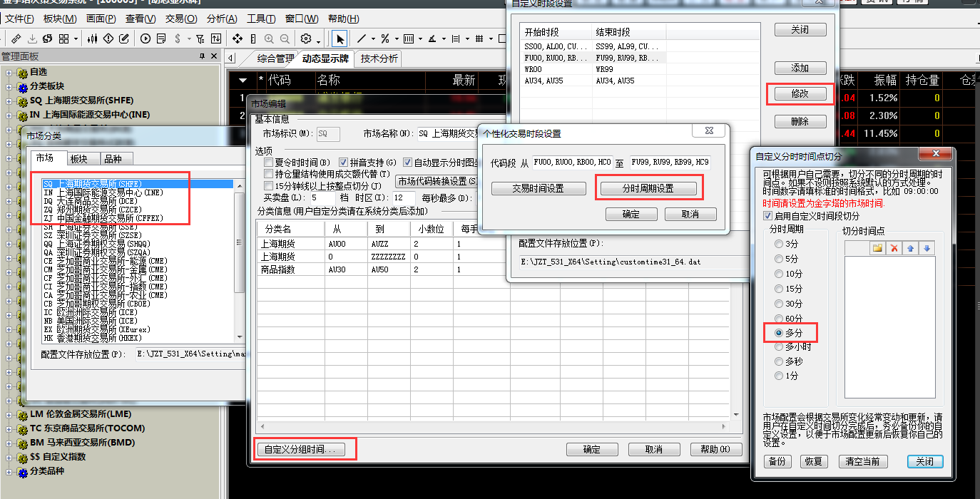Click the red X delete icon in 切分时间点
980x499 pixels.
click(894, 248)
